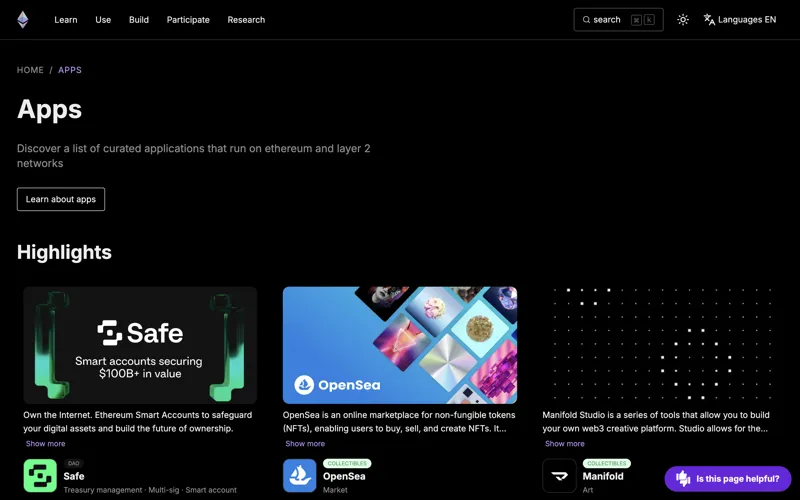Click the OpenSea app name
Screen dimensions: 800x500
click(344, 477)
